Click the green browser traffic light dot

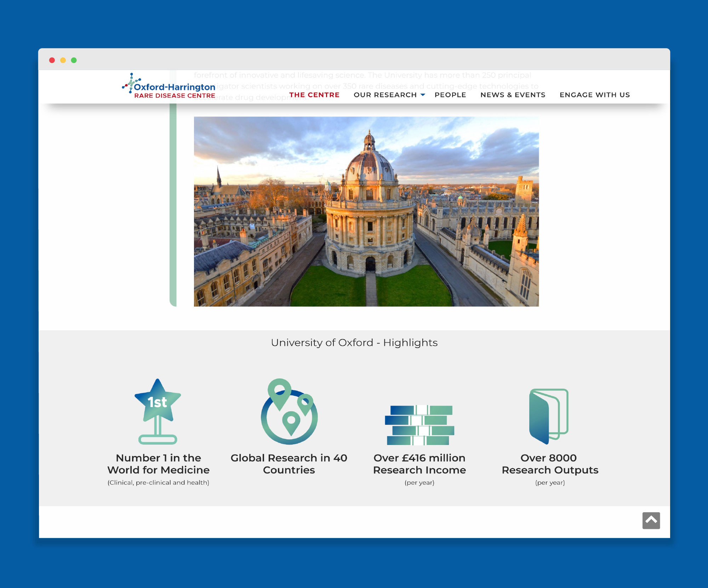[x=74, y=61]
